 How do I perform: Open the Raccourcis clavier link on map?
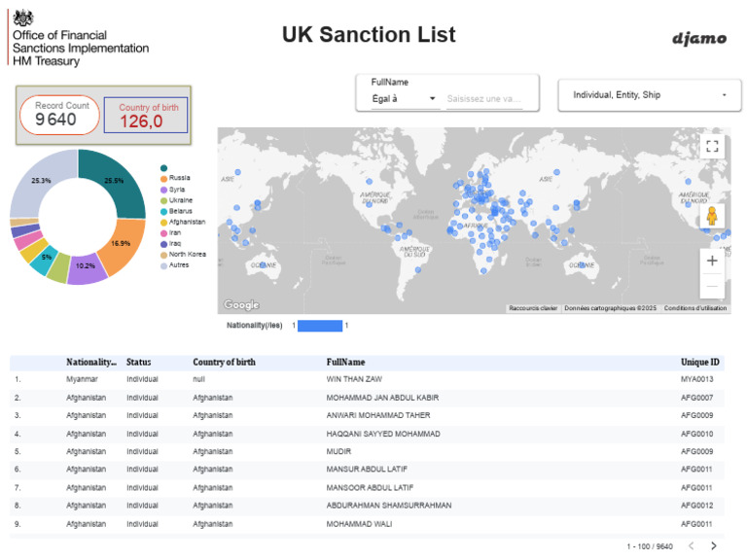tap(533, 308)
